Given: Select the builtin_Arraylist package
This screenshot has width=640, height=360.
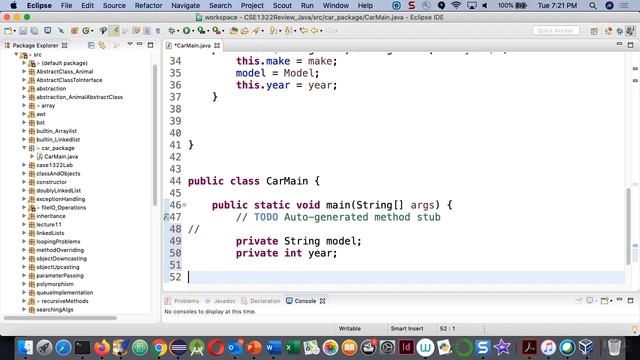Looking at the screenshot, I should pos(56,131).
